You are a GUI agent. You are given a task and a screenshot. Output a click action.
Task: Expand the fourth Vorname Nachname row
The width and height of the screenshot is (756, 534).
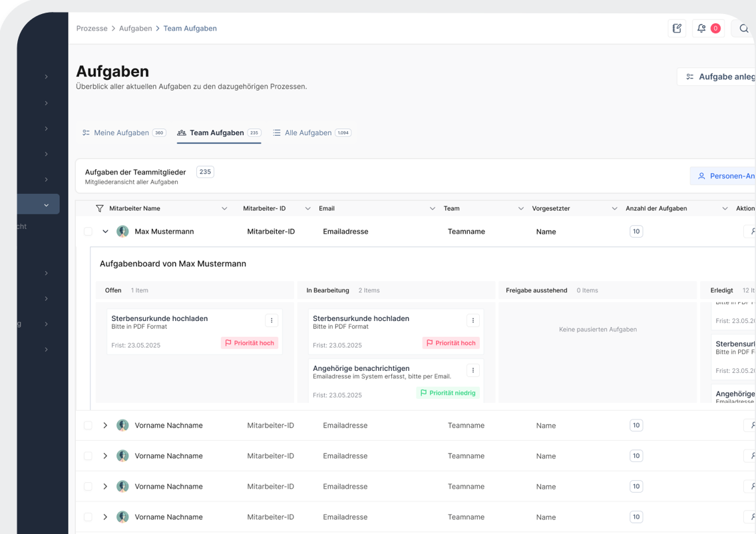point(105,517)
